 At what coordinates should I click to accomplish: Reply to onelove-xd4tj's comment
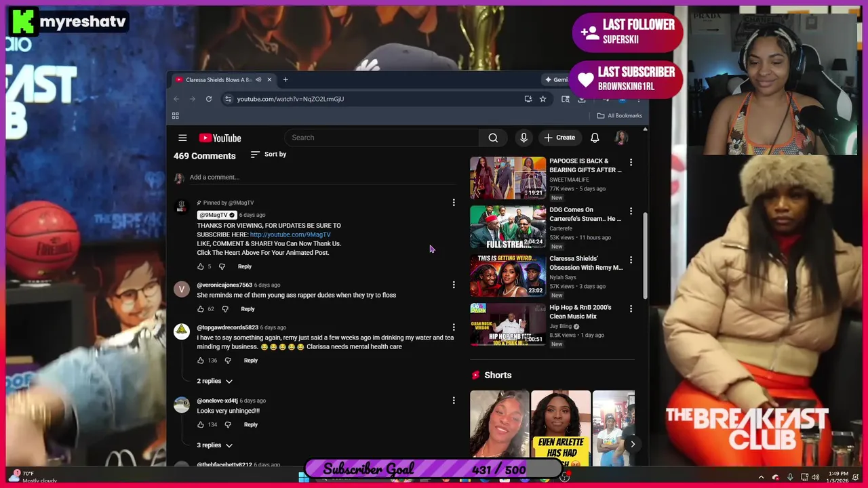tap(251, 425)
